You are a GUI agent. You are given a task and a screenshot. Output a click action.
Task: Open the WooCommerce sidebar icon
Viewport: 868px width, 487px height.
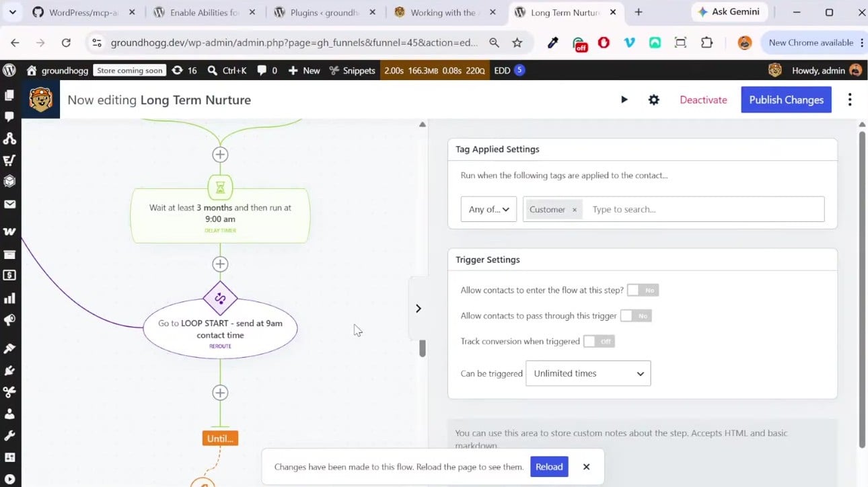click(9, 231)
